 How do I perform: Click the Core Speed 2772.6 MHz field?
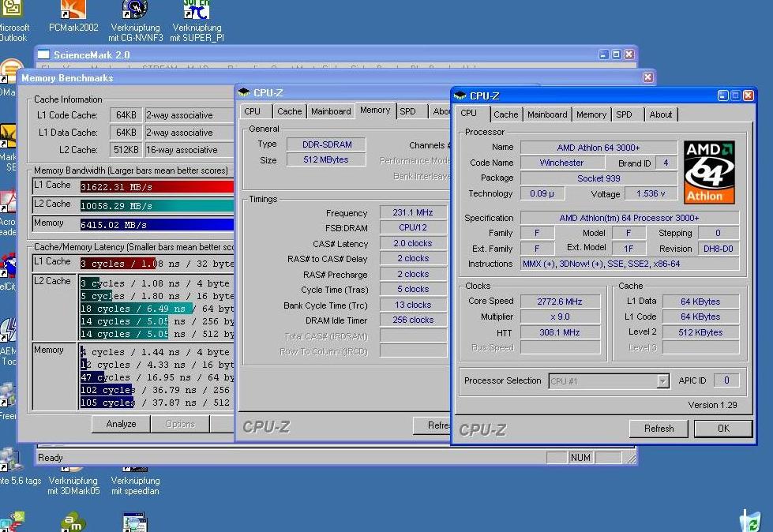tap(560, 302)
